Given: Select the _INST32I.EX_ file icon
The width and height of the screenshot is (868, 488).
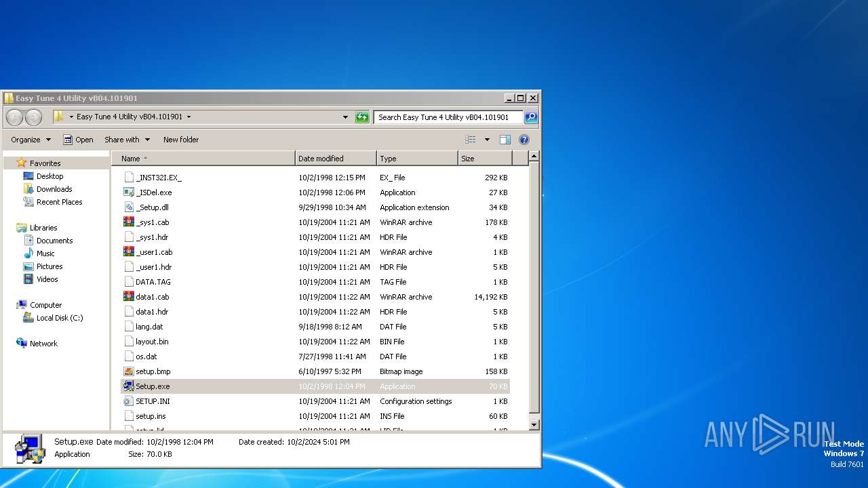Looking at the screenshot, I should [x=129, y=178].
